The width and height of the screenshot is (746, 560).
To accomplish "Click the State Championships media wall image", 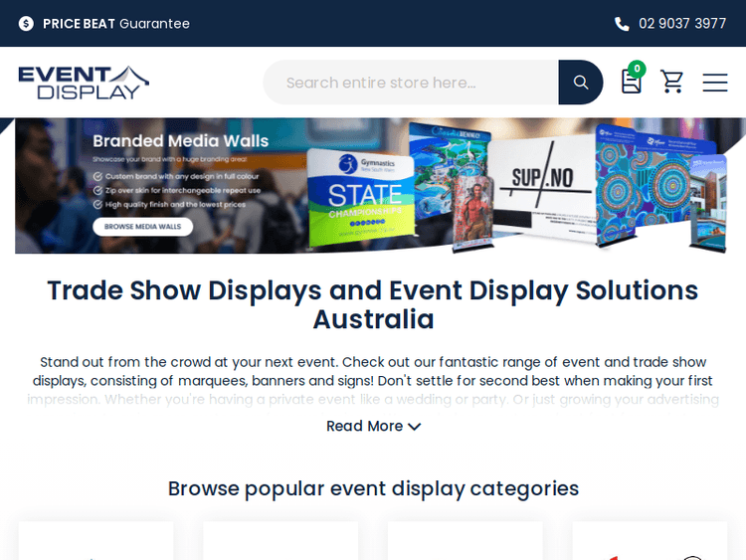I will tap(361, 198).
